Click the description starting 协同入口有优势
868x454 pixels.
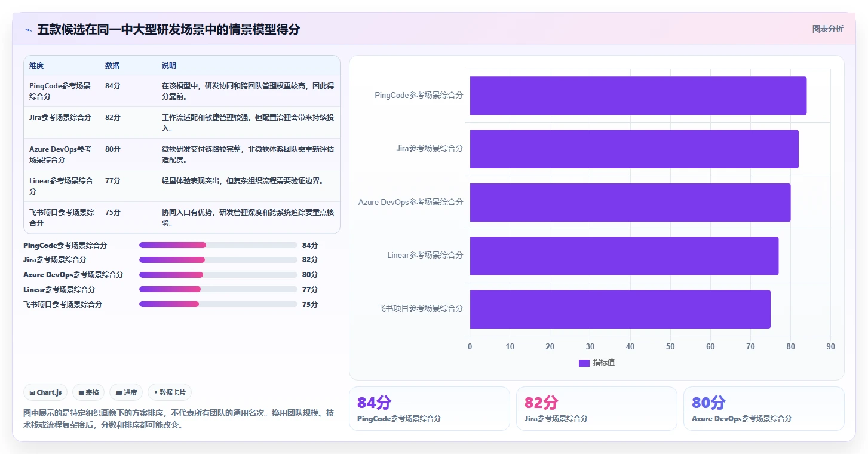click(248, 217)
